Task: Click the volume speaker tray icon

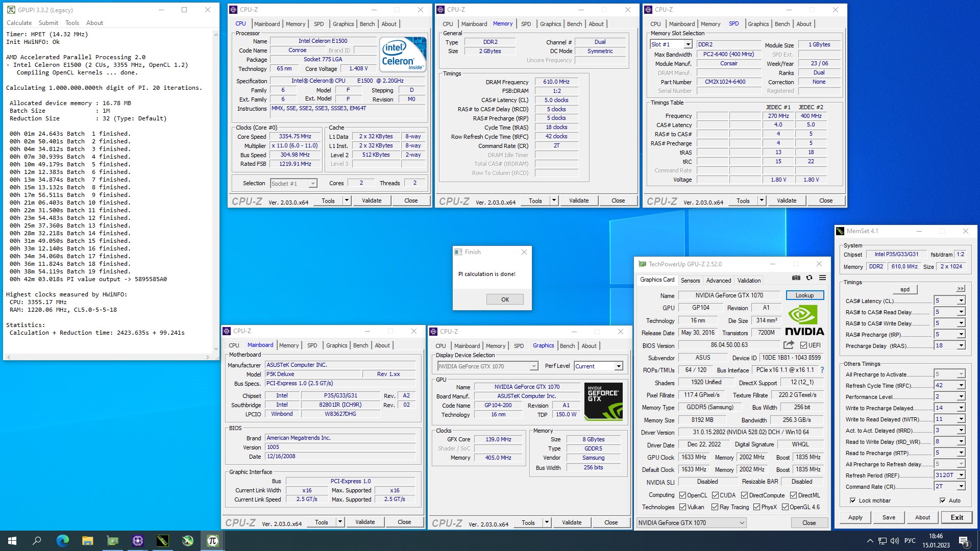Action: click(x=895, y=541)
